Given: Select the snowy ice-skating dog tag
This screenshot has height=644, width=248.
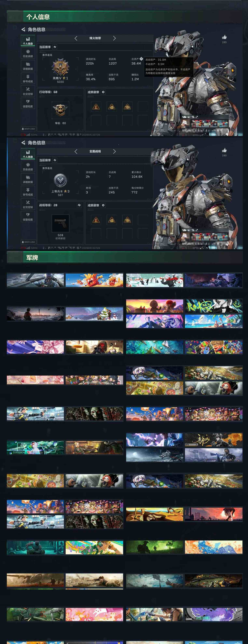Looking at the screenshot, I should coord(155,280).
